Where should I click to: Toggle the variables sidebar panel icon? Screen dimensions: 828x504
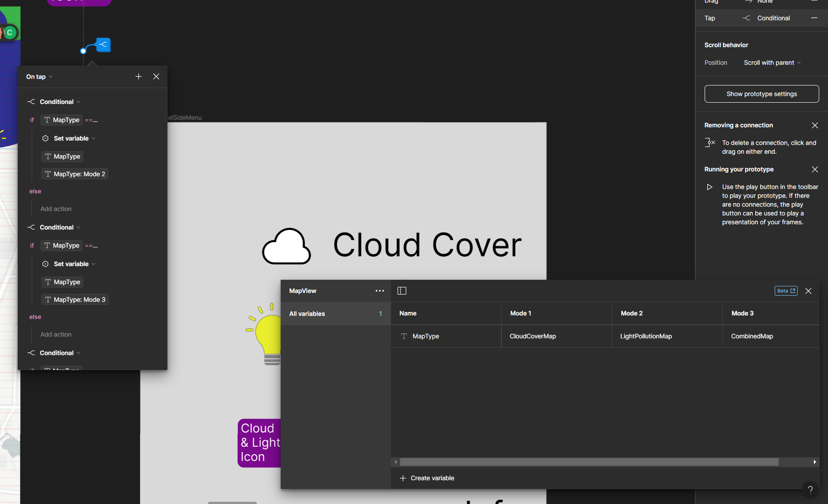coord(402,291)
